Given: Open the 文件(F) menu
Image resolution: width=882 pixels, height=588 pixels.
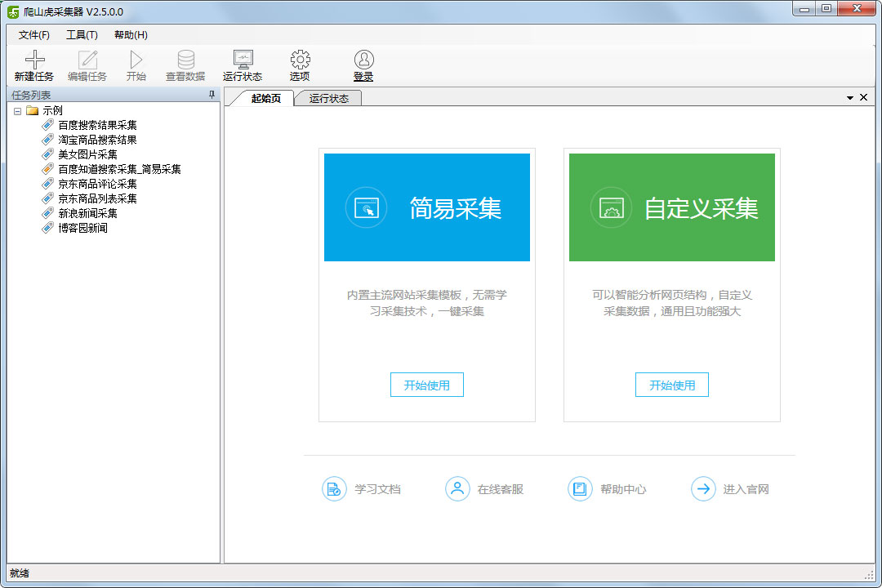Looking at the screenshot, I should 34,35.
